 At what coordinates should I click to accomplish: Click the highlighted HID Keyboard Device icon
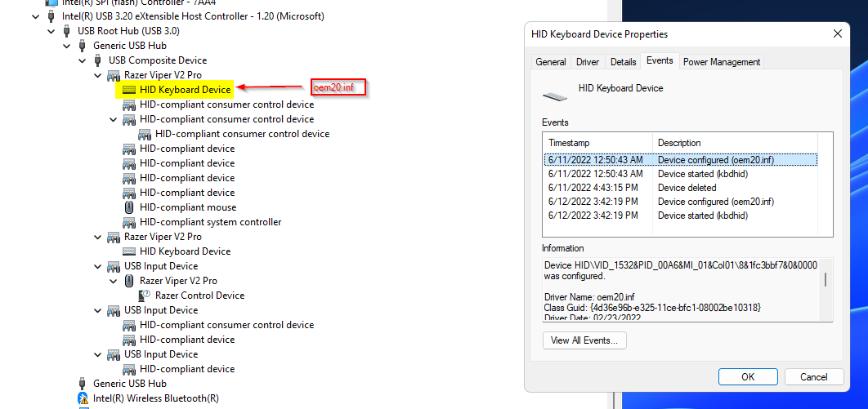coord(129,90)
